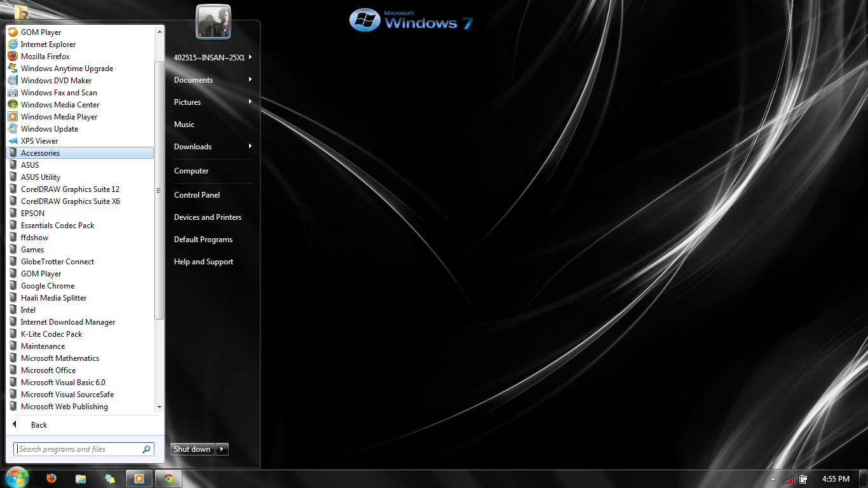Open Documents from the Start menu
Screen dimensions: 868x488
213,80
